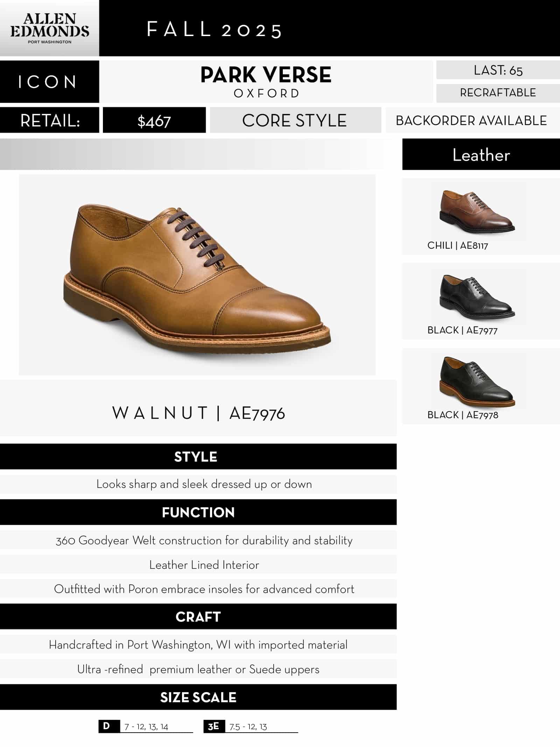Screen dimensions: 560x747
Task: Click the LAST: 65 box
Action: pyautogui.click(x=498, y=70)
